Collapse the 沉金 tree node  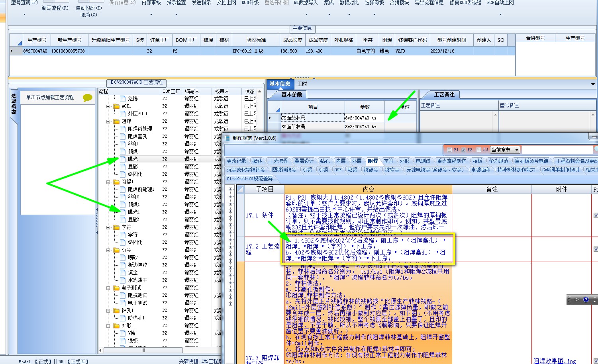108,250
